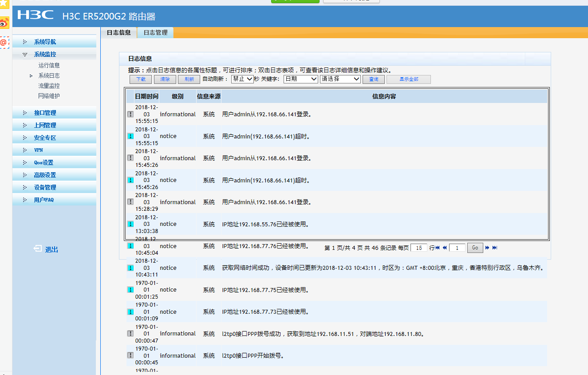588x375 pixels.
Task: Click the 退出 logout link
Action: (x=51, y=249)
